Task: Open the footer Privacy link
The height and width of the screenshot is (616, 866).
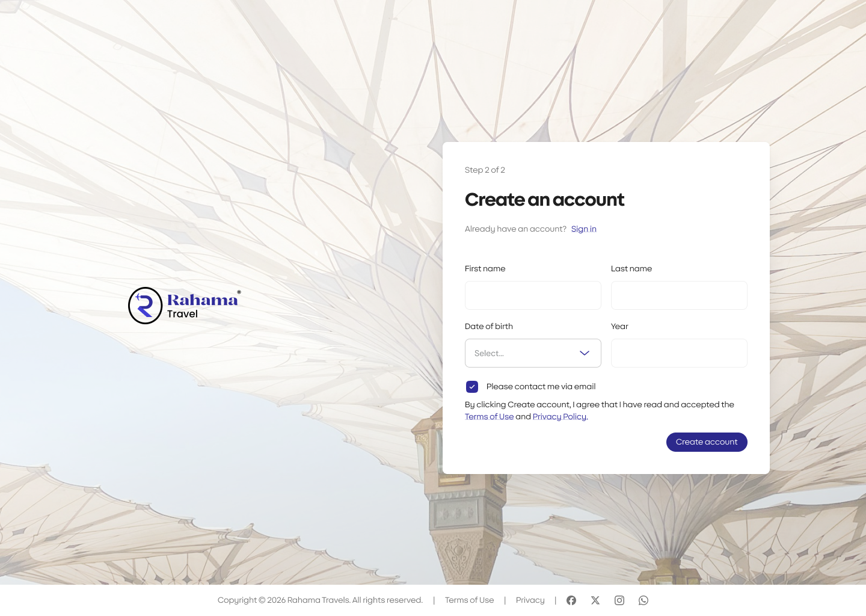Action: [x=530, y=600]
